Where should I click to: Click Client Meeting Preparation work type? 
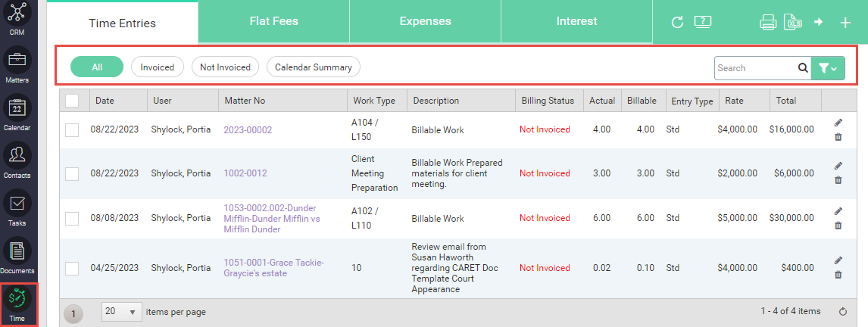tap(375, 173)
